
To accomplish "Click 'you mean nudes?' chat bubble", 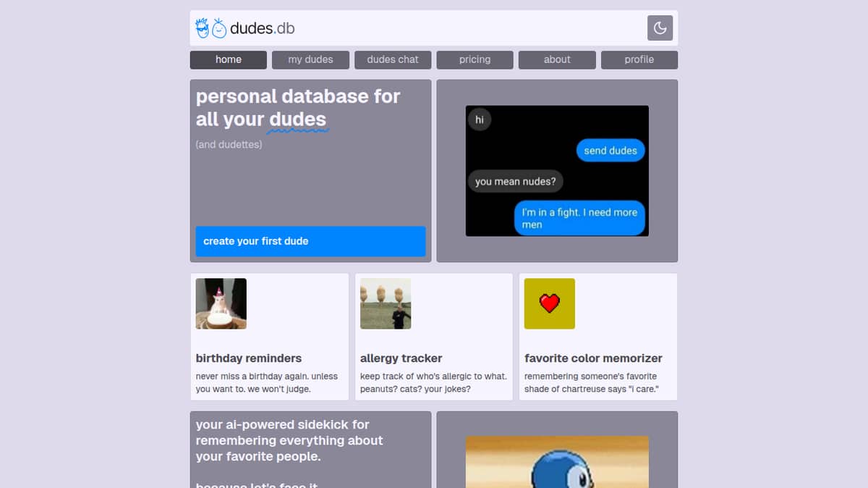I will 515,182.
